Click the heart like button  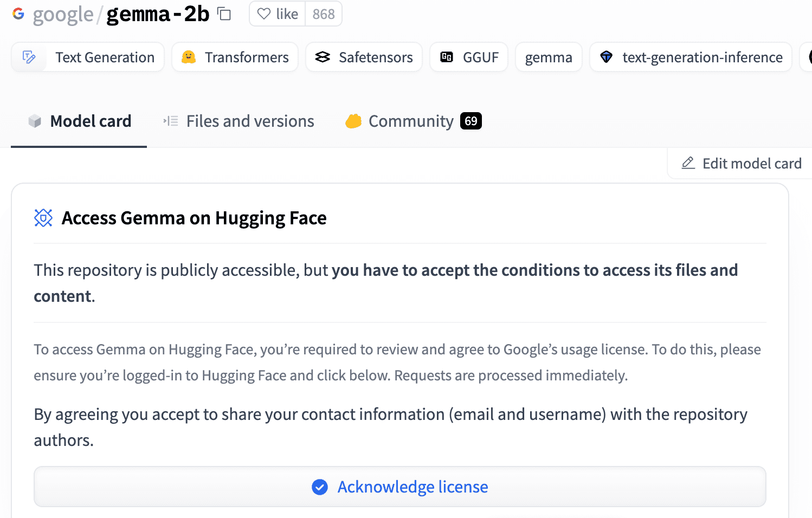[x=278, y=14]
